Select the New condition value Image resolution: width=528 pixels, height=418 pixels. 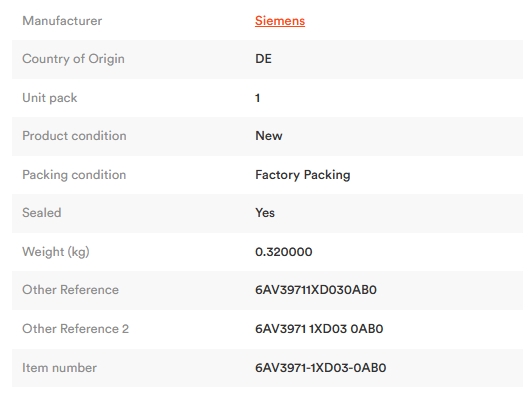coord(269,136)
